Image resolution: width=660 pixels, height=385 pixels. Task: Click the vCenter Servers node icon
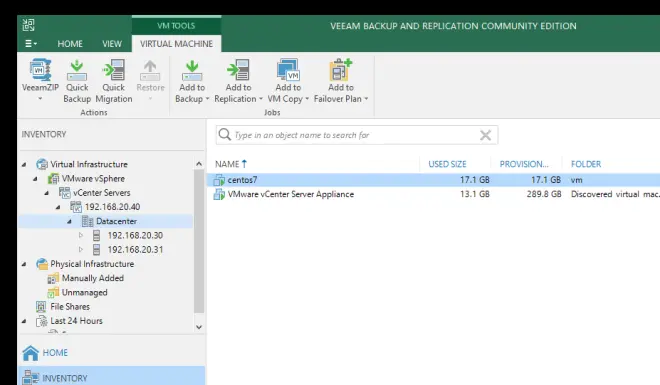pyautogui.click(x=64, y=193)
